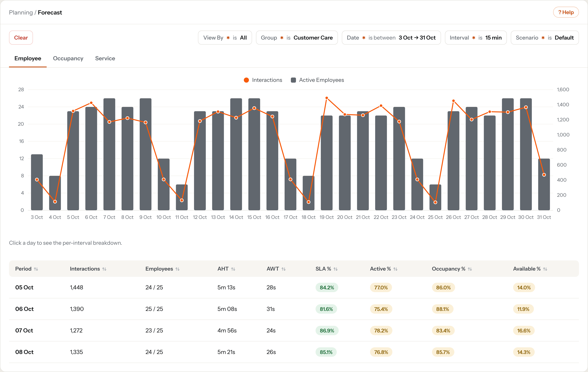The image size is (588, 372).
Task: Sort by AWT column arrows
Action: point(283,269)
